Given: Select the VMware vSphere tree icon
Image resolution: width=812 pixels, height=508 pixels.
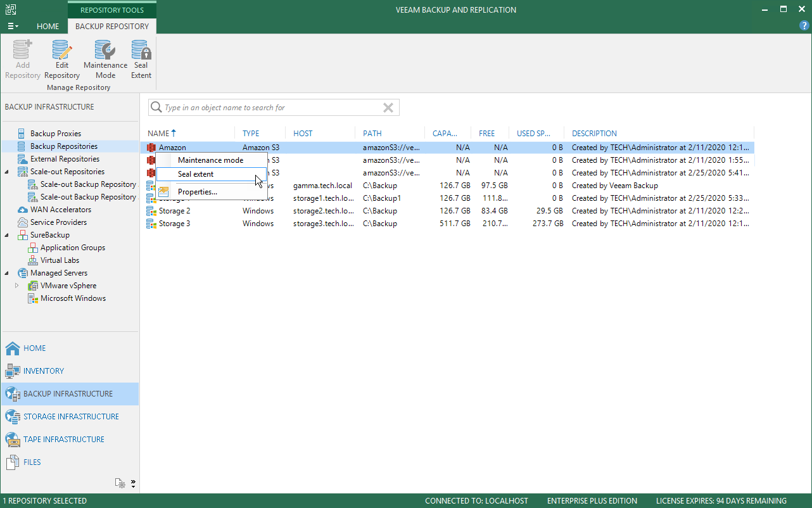Looking at the screenshot, I should coord(33,286).
